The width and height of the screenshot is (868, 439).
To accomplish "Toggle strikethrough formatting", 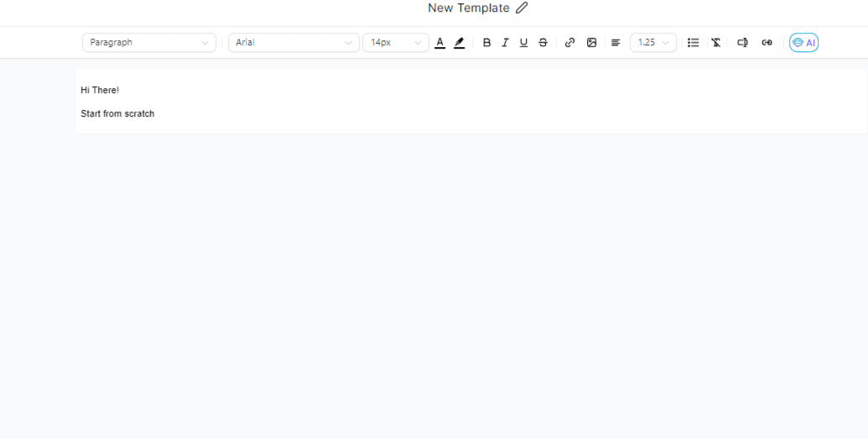I will (x=543, y=43).
